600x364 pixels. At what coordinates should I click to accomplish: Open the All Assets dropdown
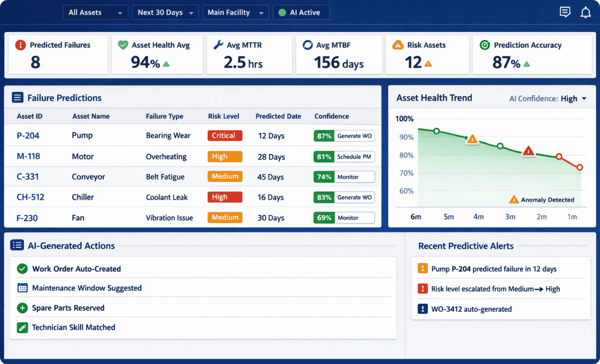tap(95, 12)
